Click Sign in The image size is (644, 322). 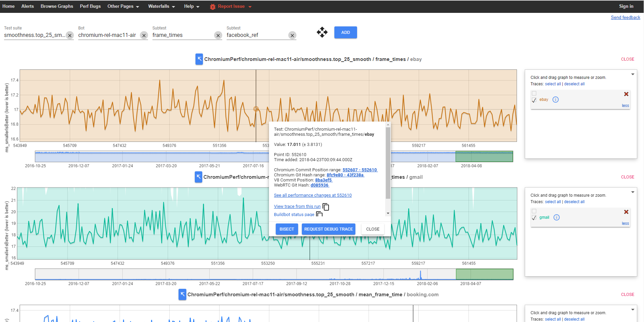(626, 6)
